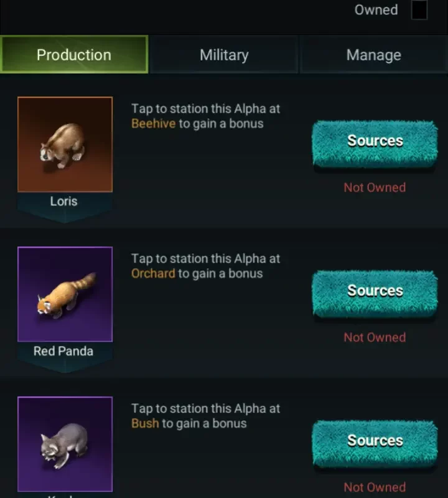Click Not Owned status under Red Panda Sources

pos(375,337)
